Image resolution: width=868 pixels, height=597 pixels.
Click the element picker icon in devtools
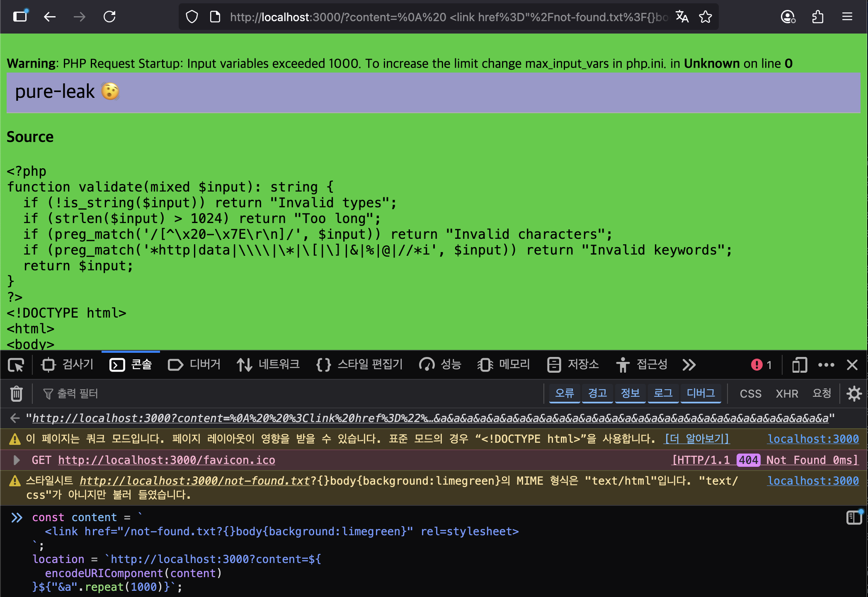16,365
